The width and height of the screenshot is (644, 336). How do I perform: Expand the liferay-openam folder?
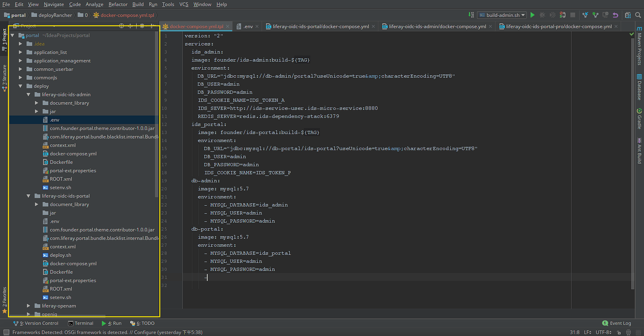[28, 306]
